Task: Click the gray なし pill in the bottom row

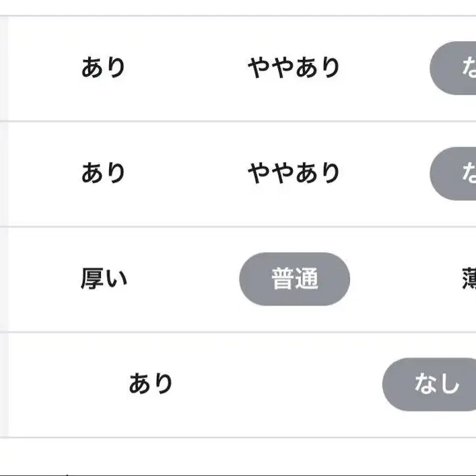Action: (432, 384)
